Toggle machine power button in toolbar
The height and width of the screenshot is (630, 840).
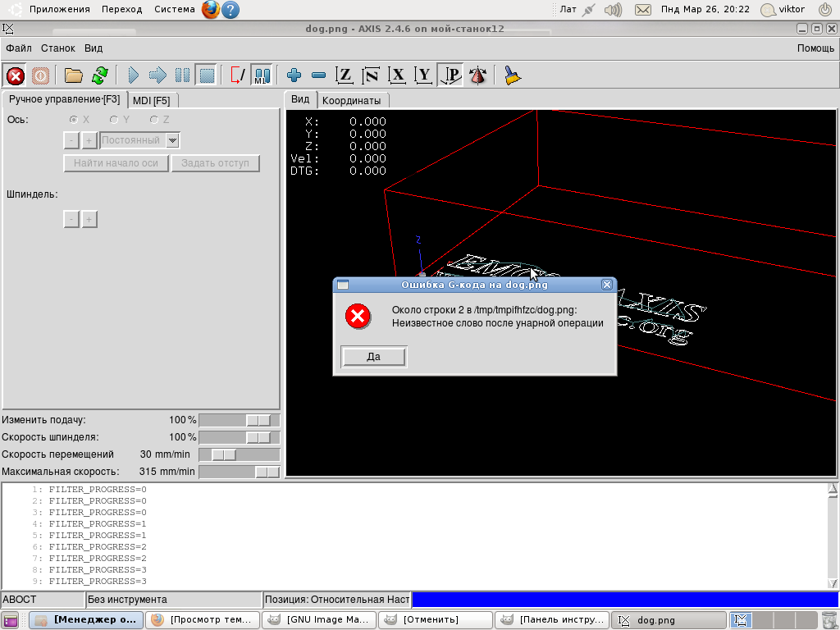(x=40, y=75)
